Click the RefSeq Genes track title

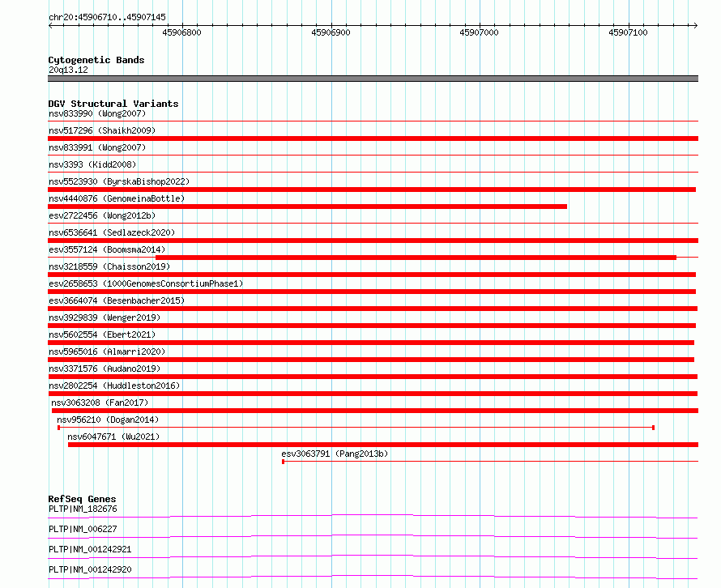click(x=82, y=499)
